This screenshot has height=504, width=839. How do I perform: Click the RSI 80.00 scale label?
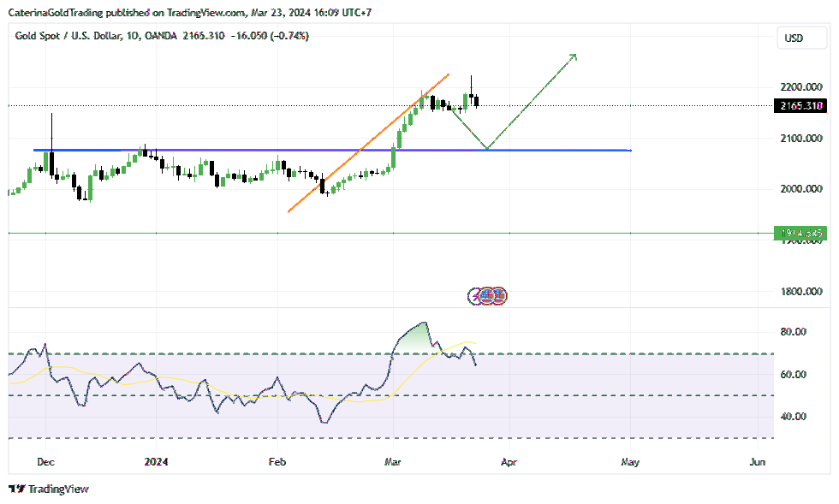793,332
